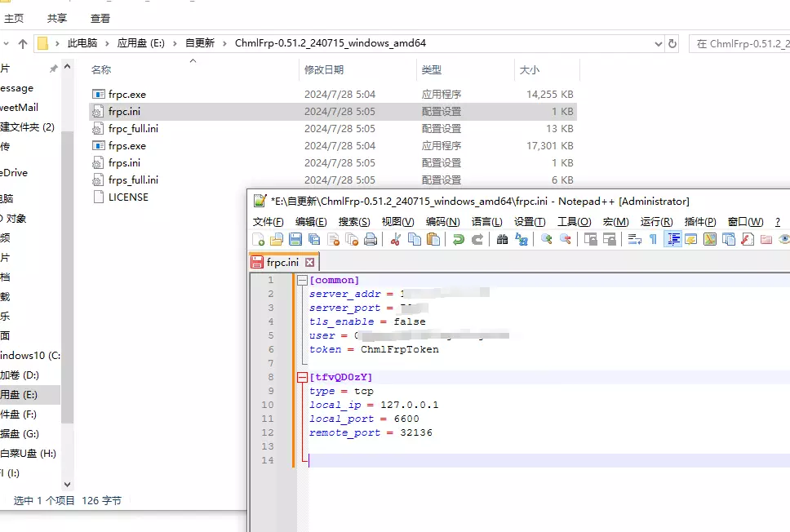790x532 pixels.
Task: Toggle synchronized vertical scrolling
Action: pos(591,239)
